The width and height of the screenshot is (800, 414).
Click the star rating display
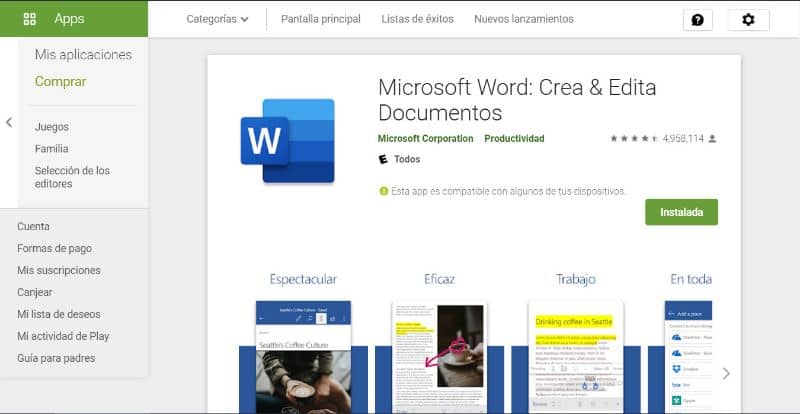tap(634, 138)
